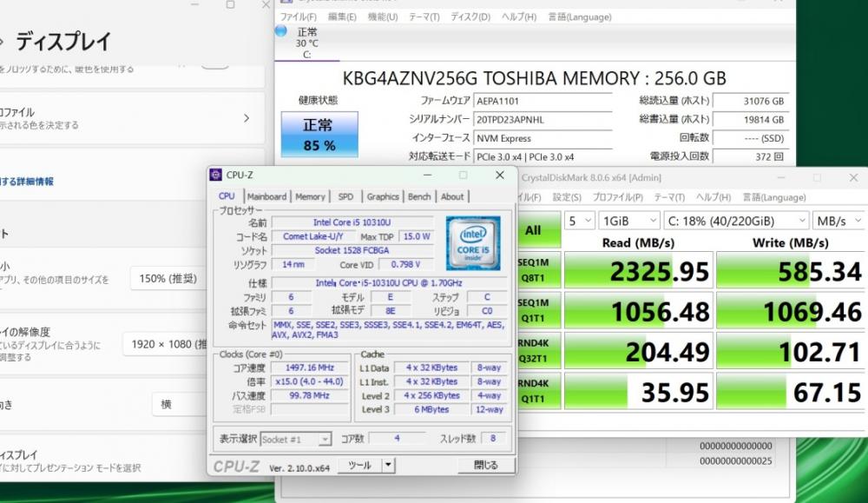Click the 372 回 power-on count value

click(x=751, y=156)
